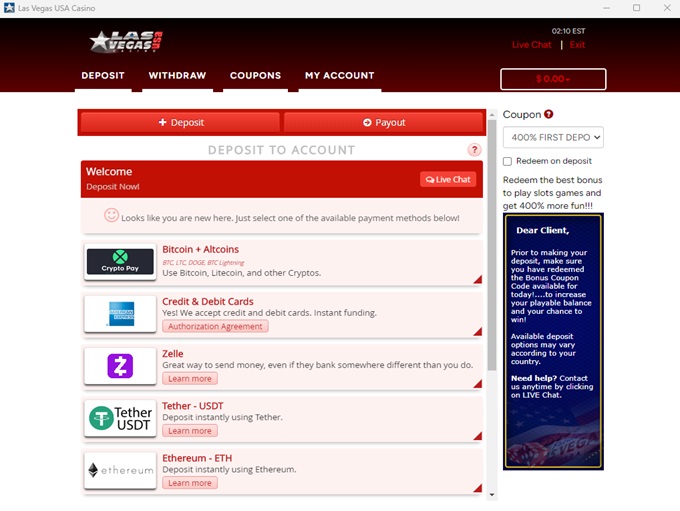Select the American Express card logo
Image resolution: width=680 pixels, height=511 pixels.
point(121,314)
